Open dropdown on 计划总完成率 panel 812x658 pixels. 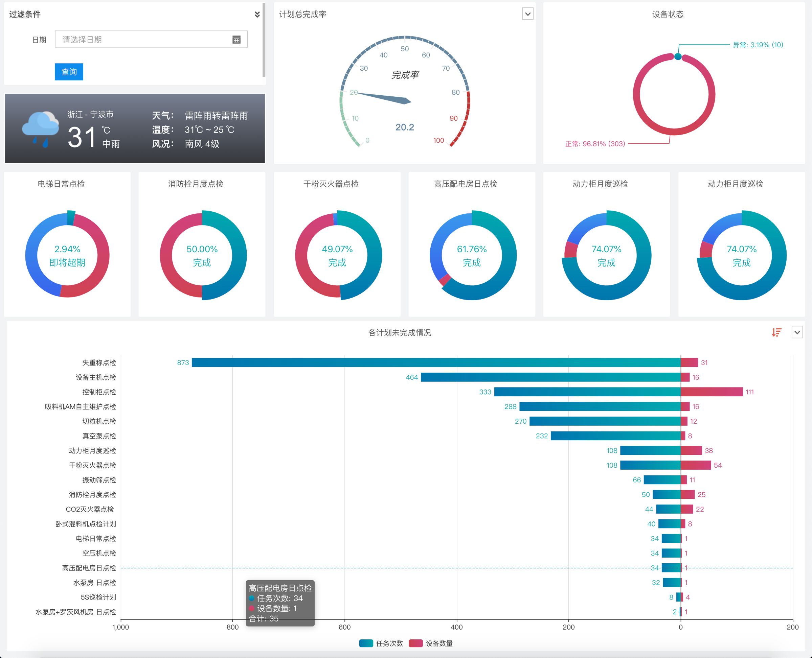(x=527, y=14)
